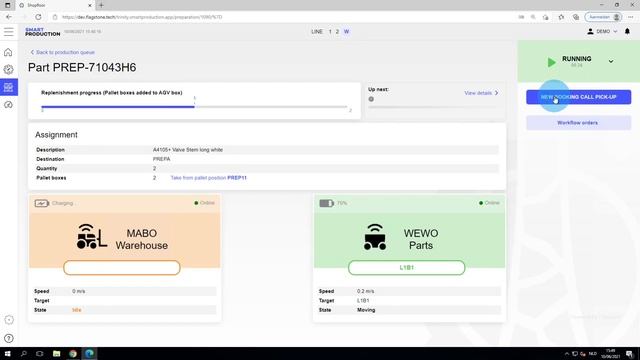Click the MABO forklift vehicle icon
The image size is (640, 360).
tap(91, 236)
